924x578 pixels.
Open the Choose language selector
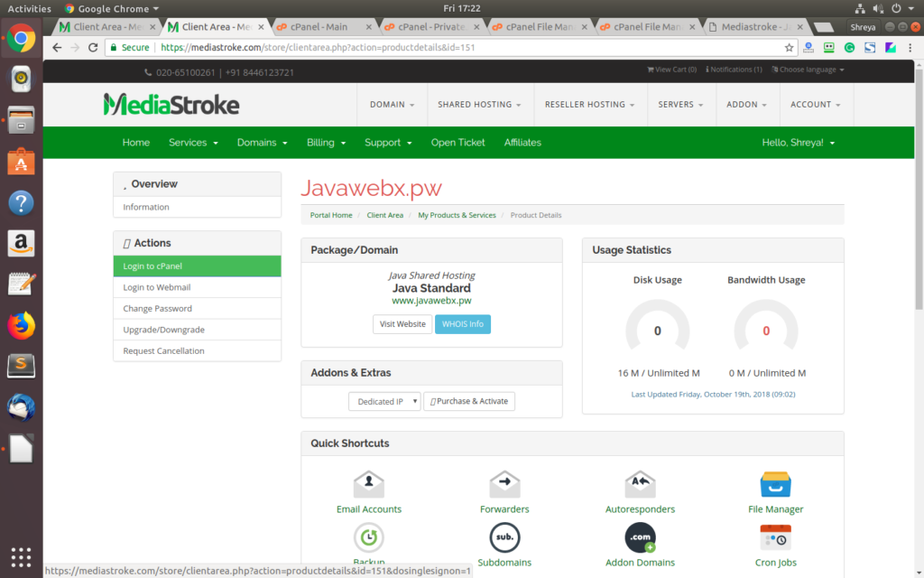pyautogui.click(x=811, y=70)
